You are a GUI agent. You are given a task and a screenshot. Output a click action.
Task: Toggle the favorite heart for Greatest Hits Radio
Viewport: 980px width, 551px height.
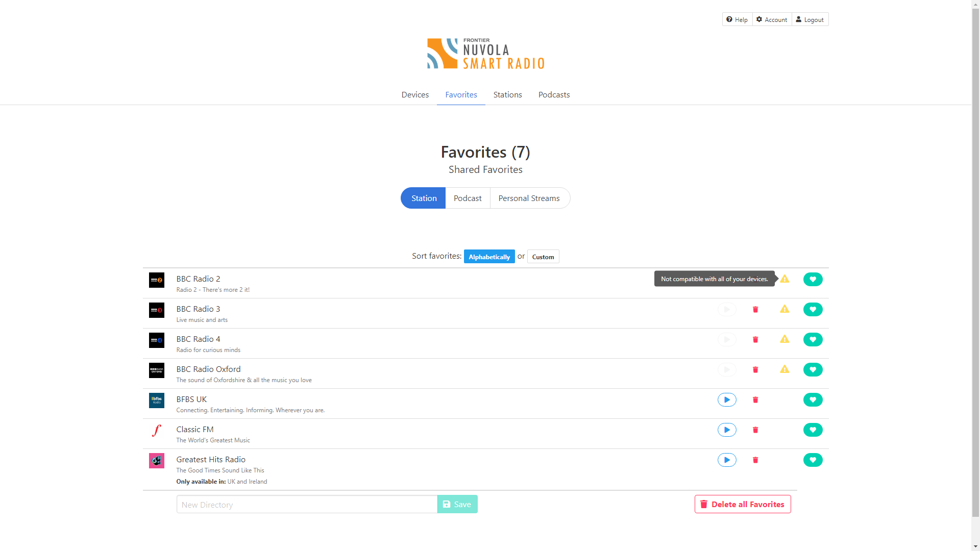[813, 460]
